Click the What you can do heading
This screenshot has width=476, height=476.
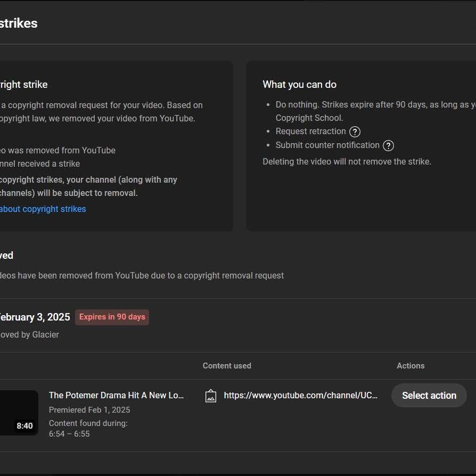[x=299, y=85]
